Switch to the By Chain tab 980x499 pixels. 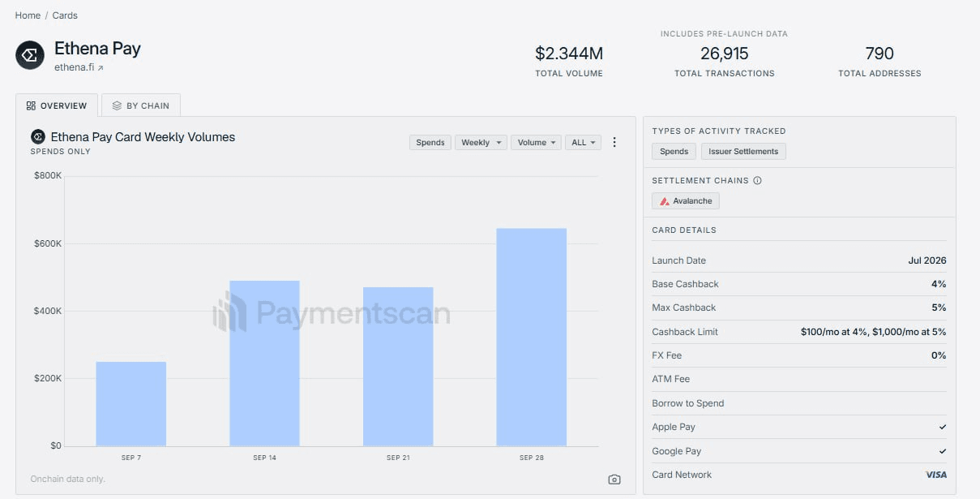click(141, 105)
